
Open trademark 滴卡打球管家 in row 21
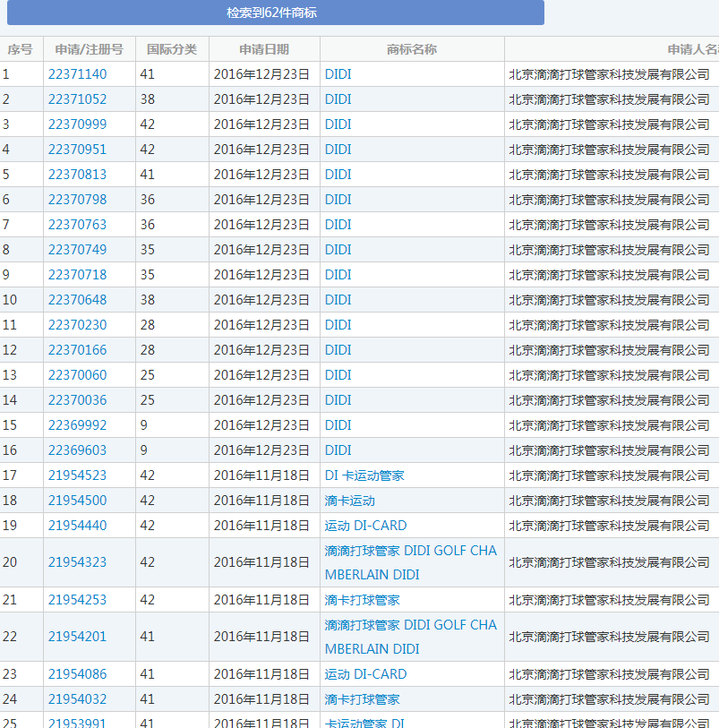pos(362,600)
